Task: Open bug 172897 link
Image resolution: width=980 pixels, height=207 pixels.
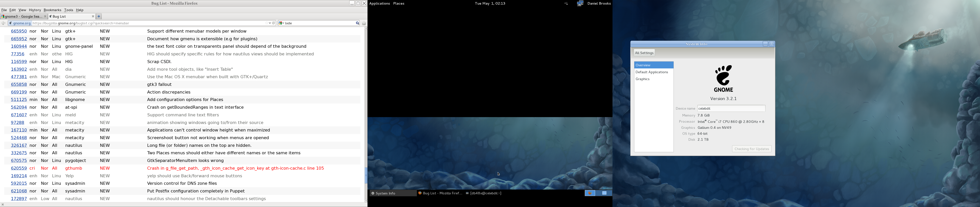Action: coord(19,199)
